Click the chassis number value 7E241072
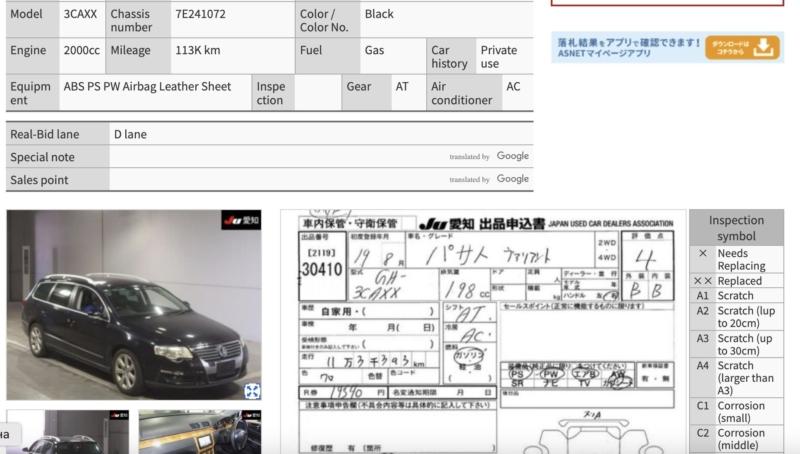The image size is (800, 454). pos(200,14)
